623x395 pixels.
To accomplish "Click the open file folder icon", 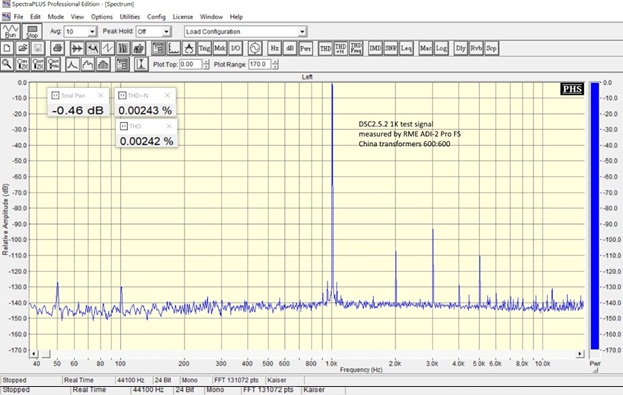I will pos(23,48).
